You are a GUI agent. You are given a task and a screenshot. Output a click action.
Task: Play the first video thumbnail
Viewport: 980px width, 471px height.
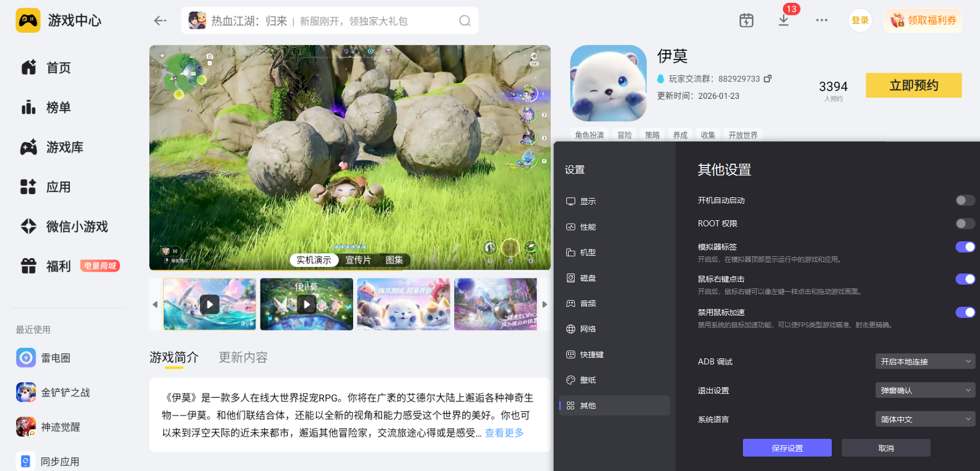coord(209,304)
